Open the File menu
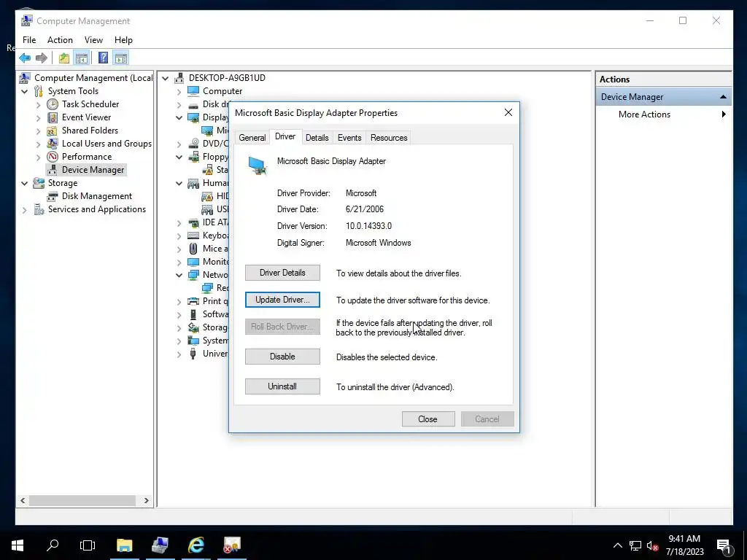The image size is (747, 560). click(x=29, y=40)
